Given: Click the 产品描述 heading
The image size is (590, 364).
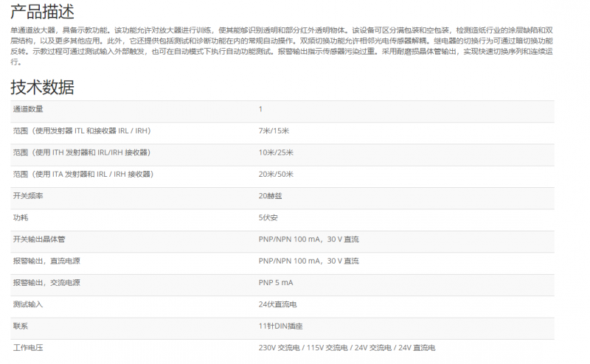Looking at the screenshot, I should point(42,11).
